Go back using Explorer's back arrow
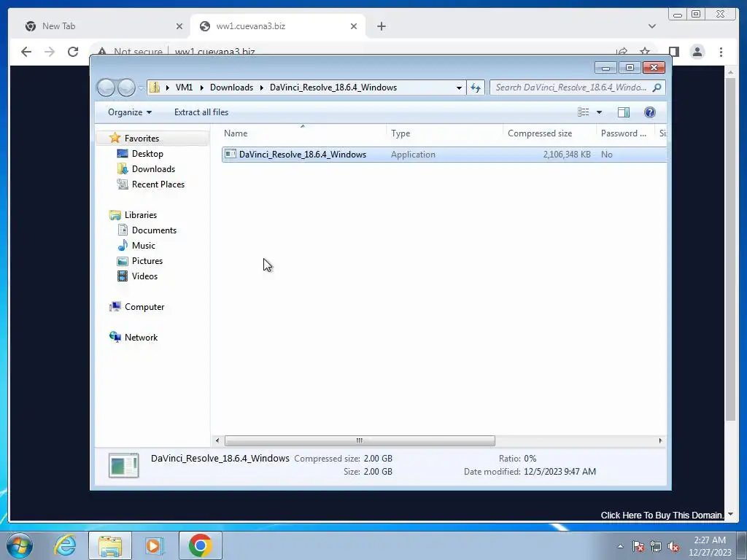747x560 pixels. pyautogui.click(x=106, y=87)
